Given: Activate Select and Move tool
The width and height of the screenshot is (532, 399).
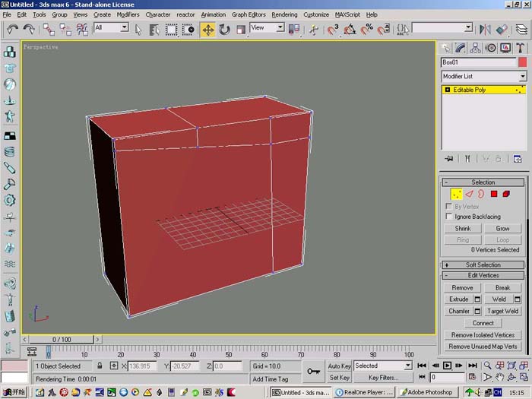Looking at the screenshot, I should pos(208,30).
